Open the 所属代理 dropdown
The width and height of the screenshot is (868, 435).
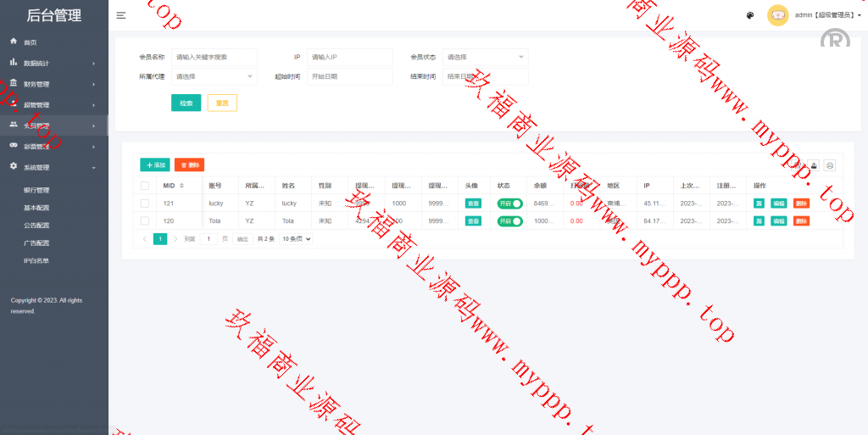214,76
